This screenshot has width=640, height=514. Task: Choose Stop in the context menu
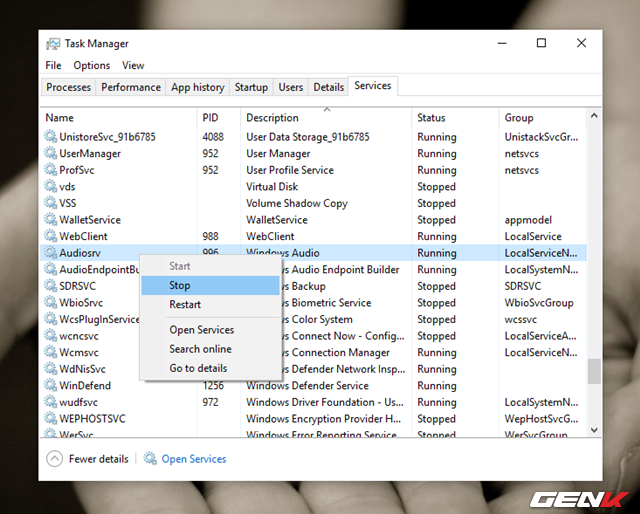point(210,285)
